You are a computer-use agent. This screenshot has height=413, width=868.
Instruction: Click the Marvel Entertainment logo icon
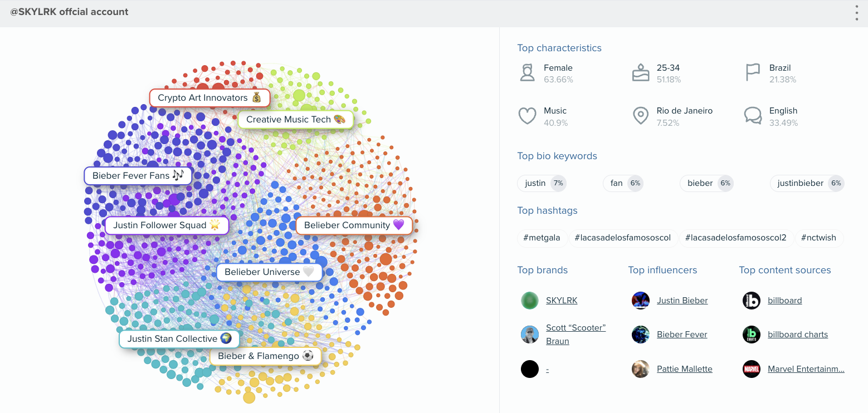pyautogui.click(x=752, y=369)
